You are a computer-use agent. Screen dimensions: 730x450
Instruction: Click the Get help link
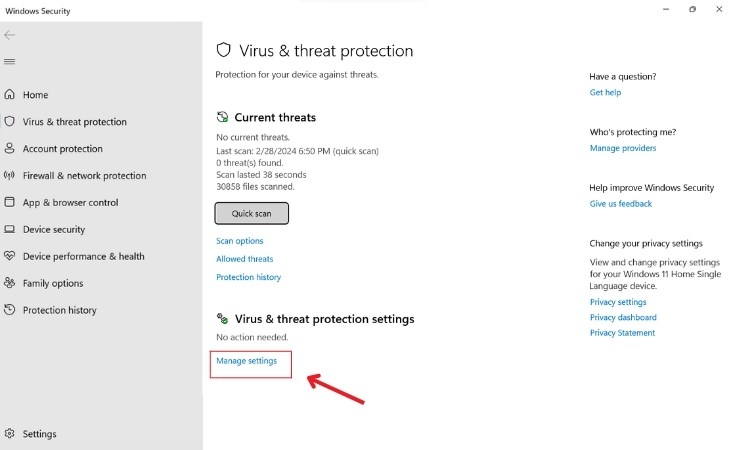click(x=605, y=93)
